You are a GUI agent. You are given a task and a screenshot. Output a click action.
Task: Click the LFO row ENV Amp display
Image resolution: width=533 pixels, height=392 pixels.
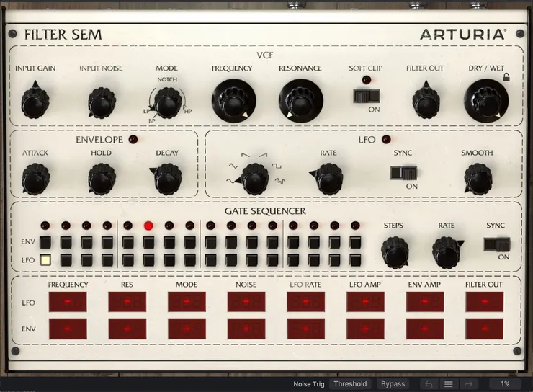click(425, 302)
